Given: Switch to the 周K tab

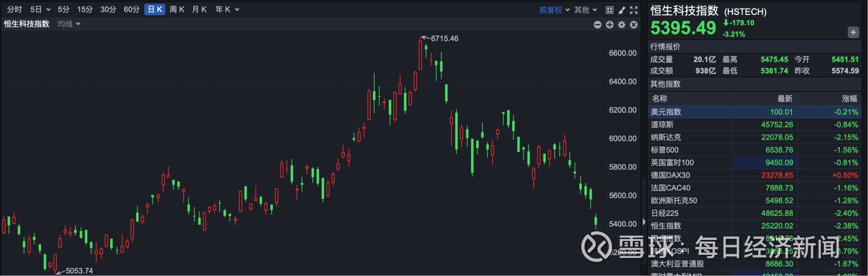Looking at the screenshot, I should [177, 9].
